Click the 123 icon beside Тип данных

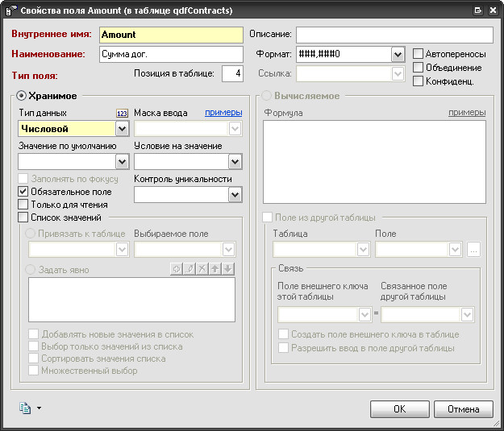point(122,114)
